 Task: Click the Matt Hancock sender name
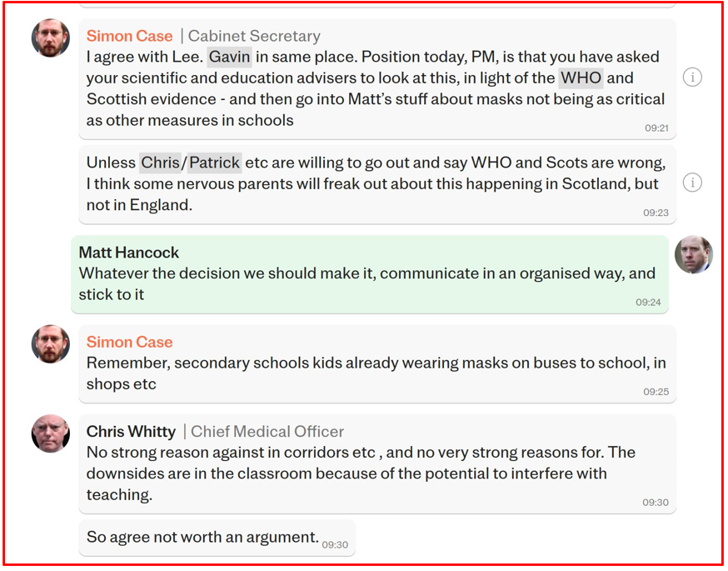129,253
